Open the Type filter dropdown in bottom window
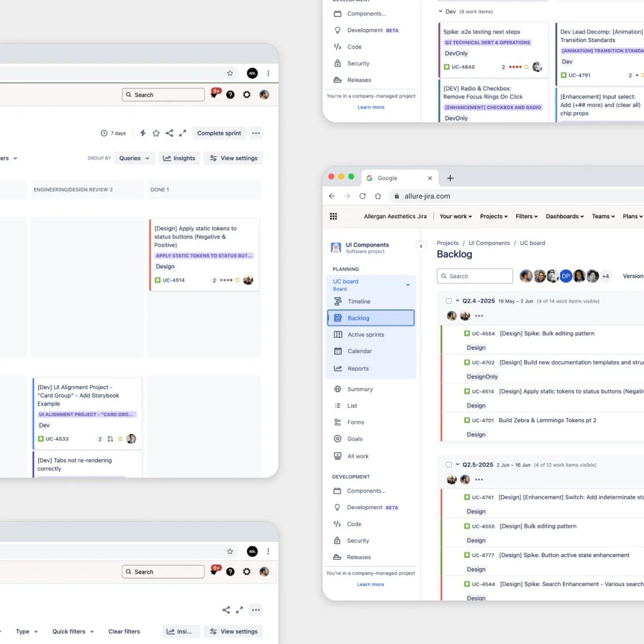The width and height of the screenshot is (644, 644). pos(27,631)
